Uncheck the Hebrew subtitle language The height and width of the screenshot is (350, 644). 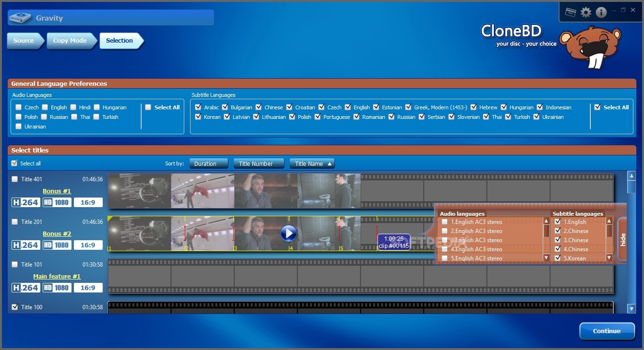coord(473,107)
